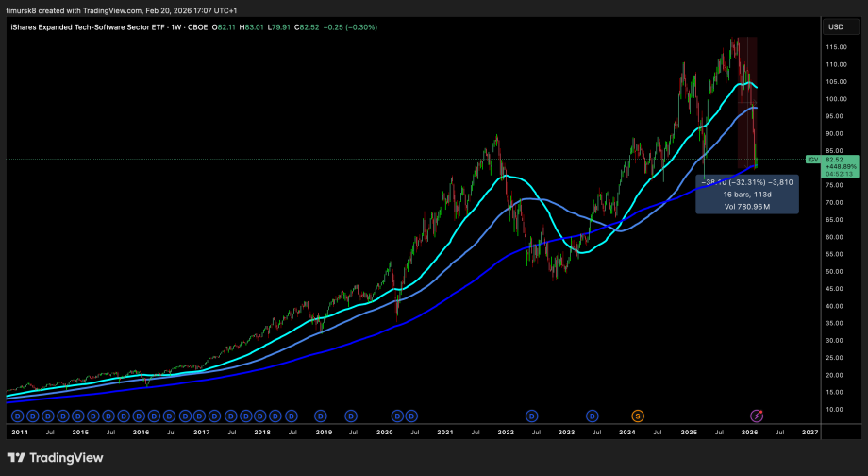This screenshot has height=476, width=868.
Task: Click the first dividend marker at 2014
Action: (18, 415)
